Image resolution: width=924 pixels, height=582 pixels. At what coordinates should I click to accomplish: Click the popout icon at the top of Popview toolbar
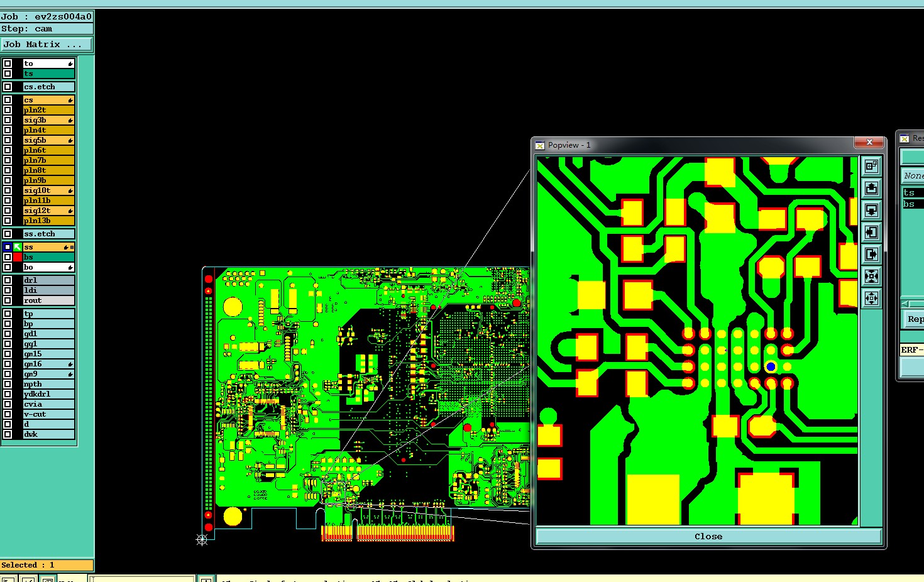click(871, 166)
